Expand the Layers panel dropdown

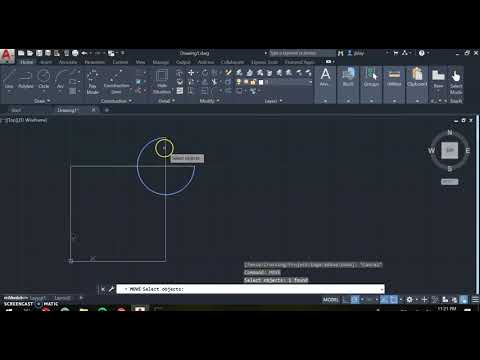[x=273, y=101]
